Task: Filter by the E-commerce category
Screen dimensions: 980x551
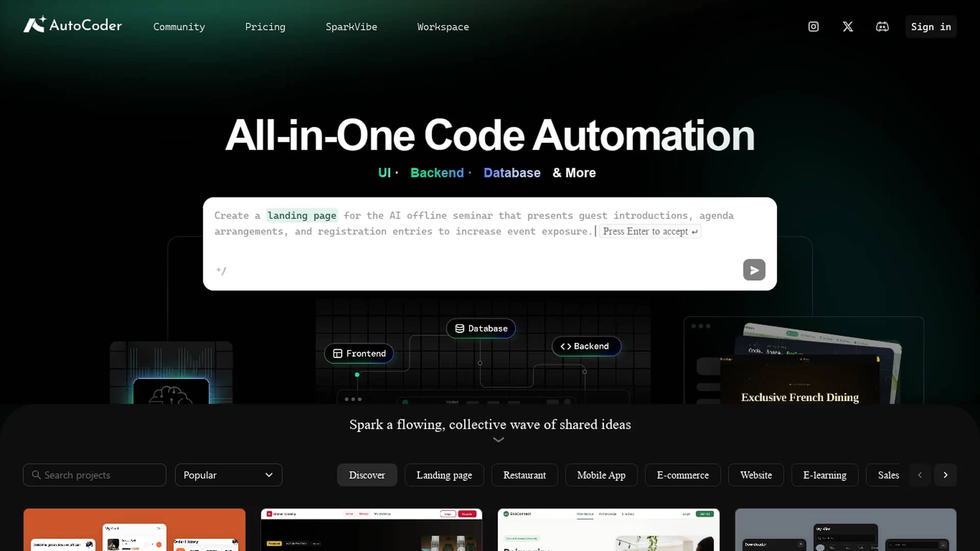Action: tap(683, 475)
